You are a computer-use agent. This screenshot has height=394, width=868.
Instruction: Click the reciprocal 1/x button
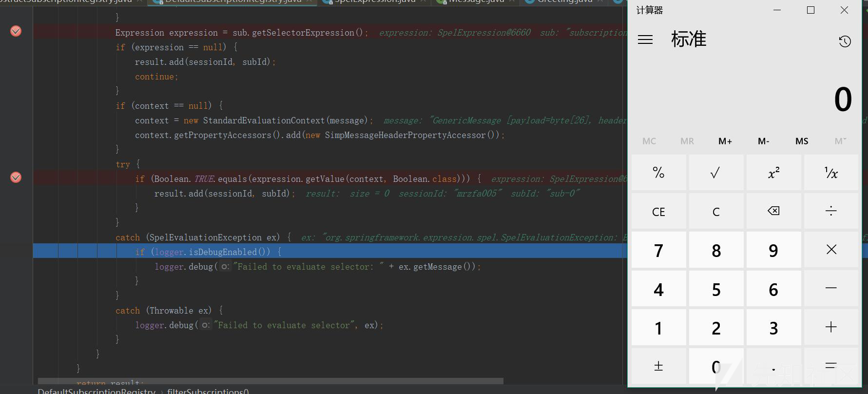831,173
